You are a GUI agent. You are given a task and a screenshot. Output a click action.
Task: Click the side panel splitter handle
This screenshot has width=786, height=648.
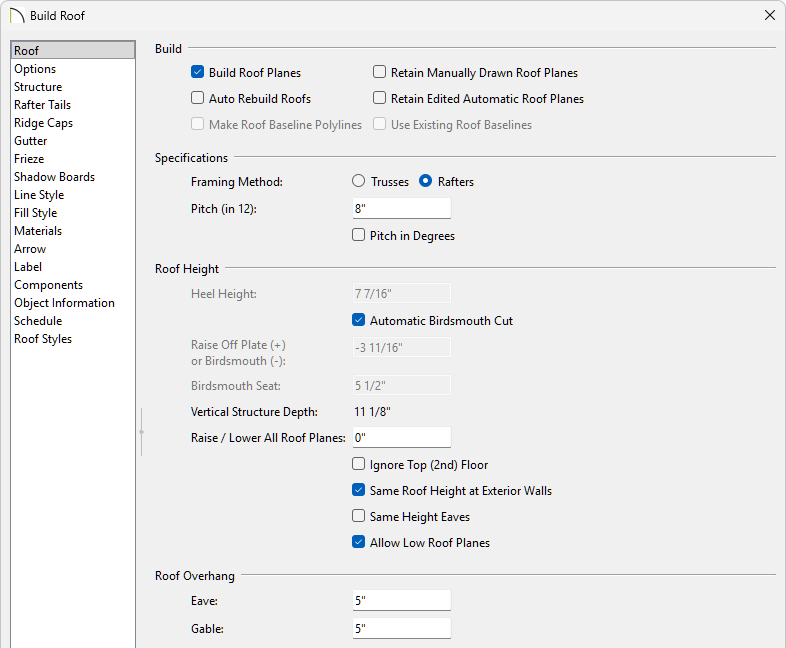click(142, 432)
